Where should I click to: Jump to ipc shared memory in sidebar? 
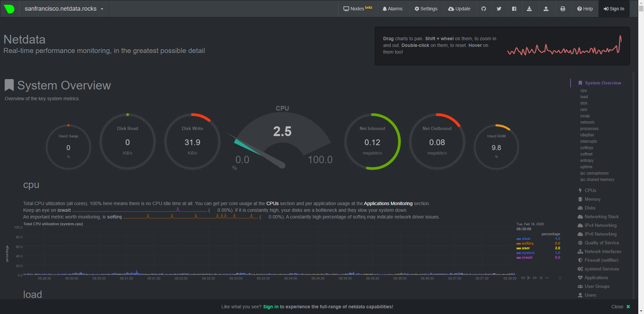[x=597, y=180]
